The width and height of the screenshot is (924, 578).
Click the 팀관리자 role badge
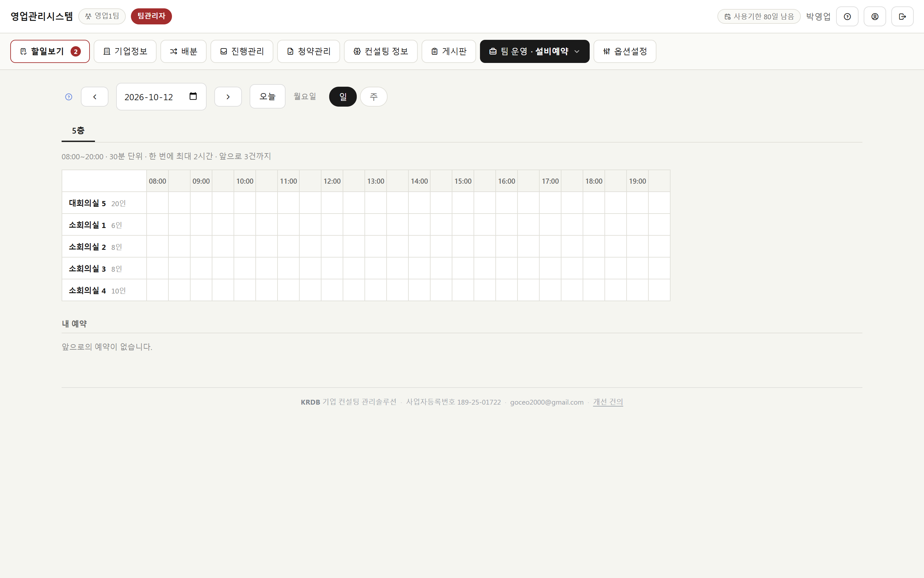point(151,16)
